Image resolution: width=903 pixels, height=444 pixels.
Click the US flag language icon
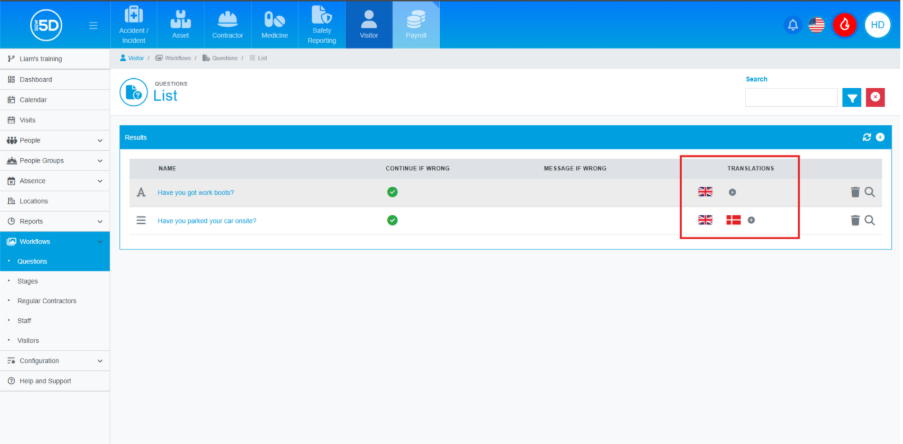click(817, 25)
